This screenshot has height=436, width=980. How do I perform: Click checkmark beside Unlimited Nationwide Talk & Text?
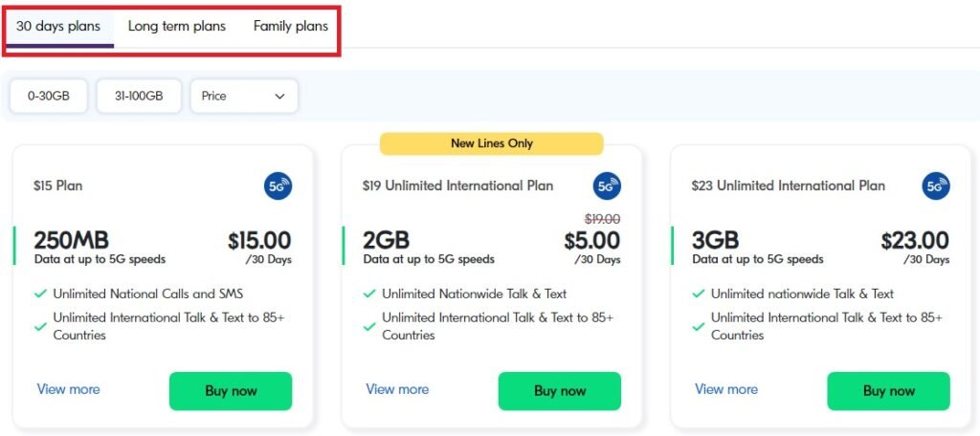pos(369,294)
